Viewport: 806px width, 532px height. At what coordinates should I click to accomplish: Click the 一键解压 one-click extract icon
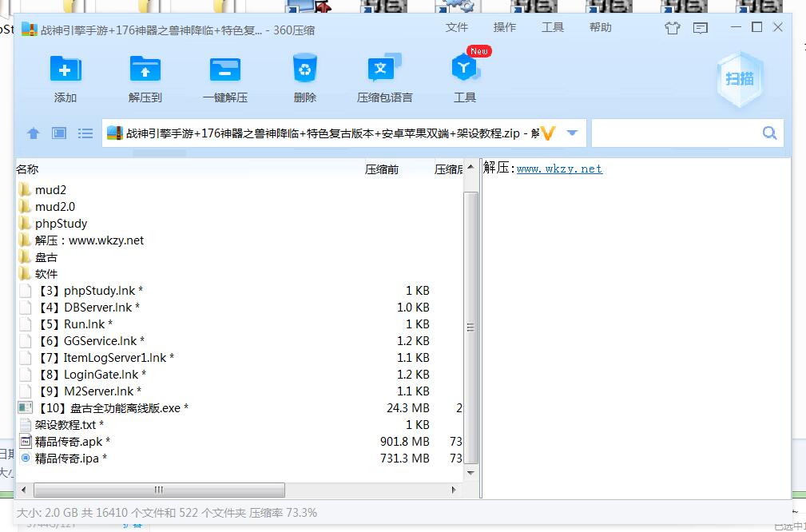[225, 70]
